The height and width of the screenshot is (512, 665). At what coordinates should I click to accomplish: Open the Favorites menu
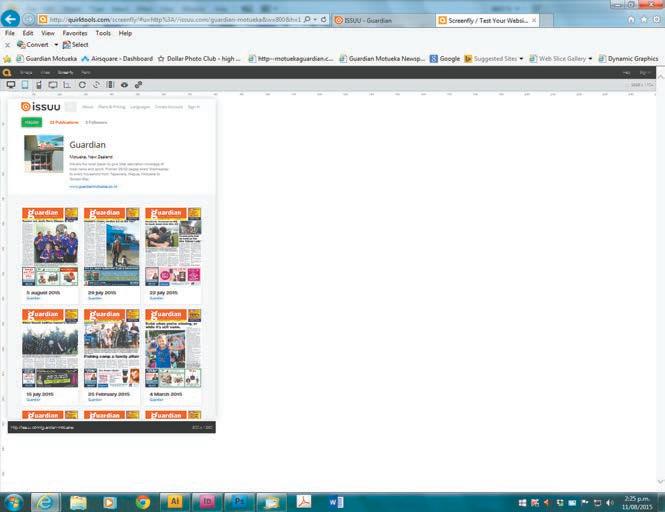75,33
